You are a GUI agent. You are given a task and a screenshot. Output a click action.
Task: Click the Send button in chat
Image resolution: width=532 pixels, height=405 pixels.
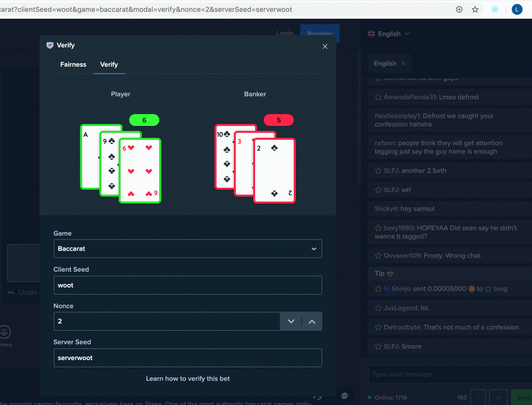tap(523, 398)
